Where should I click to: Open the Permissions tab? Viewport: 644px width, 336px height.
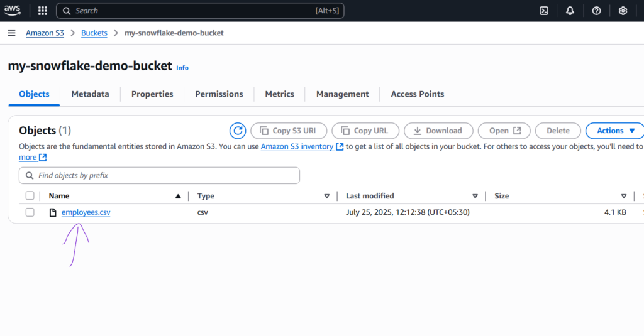coord(219,94)
